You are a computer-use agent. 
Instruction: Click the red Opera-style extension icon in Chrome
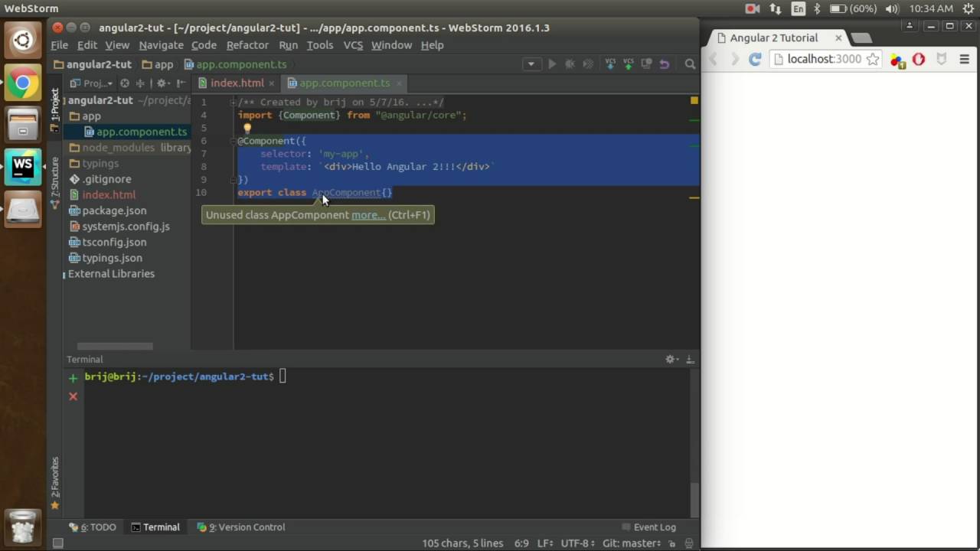click(x=919, y=59)
